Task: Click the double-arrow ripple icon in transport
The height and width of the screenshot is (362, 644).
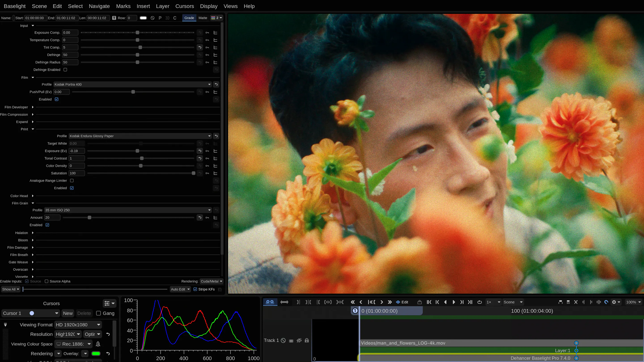Action: [284, 302]
